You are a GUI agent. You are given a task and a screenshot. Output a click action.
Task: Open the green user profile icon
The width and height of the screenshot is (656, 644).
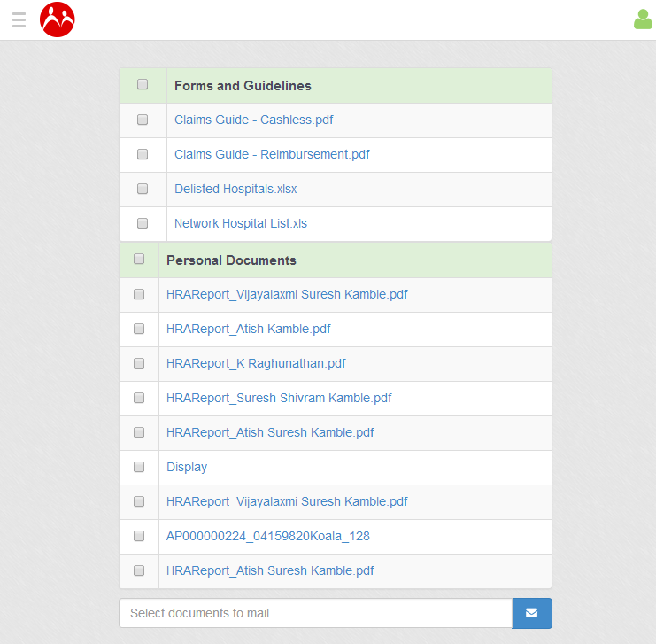[x=643, y=19]
